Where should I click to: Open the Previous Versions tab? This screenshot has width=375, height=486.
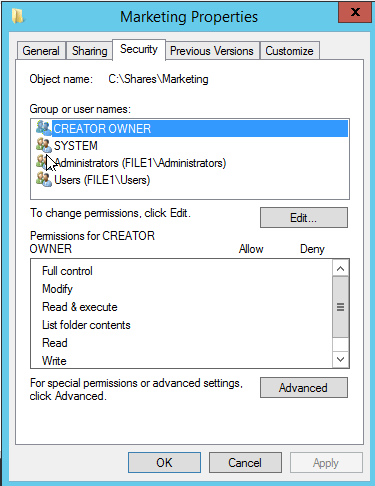[212, 51]
